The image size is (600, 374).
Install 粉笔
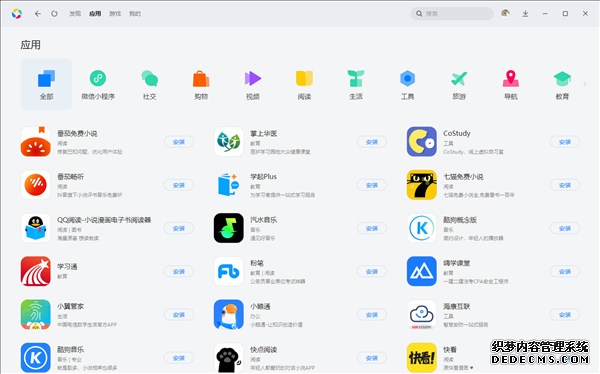click(372, 272)
